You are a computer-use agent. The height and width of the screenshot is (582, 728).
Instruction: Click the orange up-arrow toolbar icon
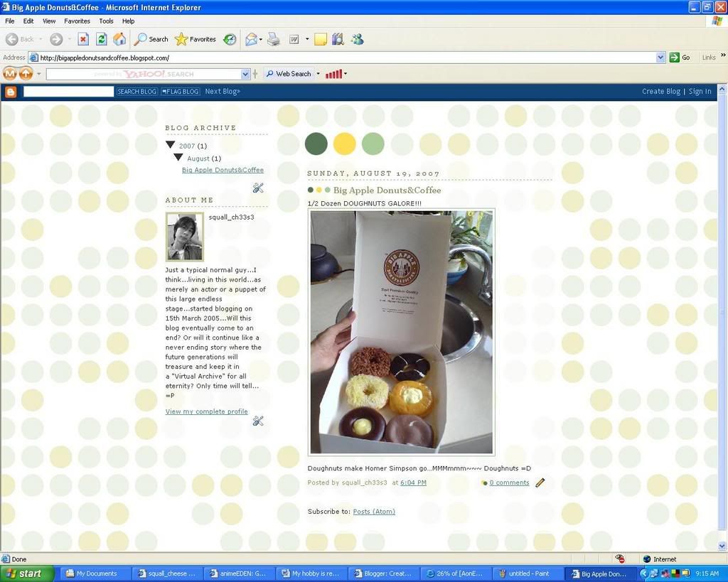(26, 73)
